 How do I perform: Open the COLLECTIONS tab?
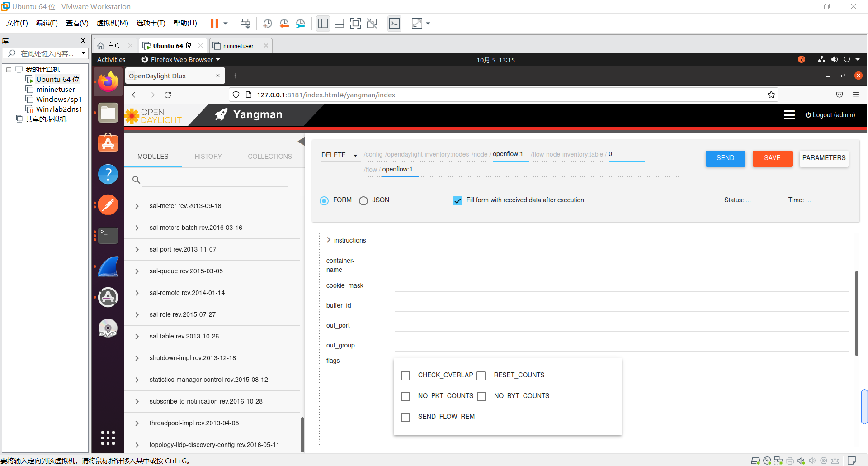click(270, 157)
